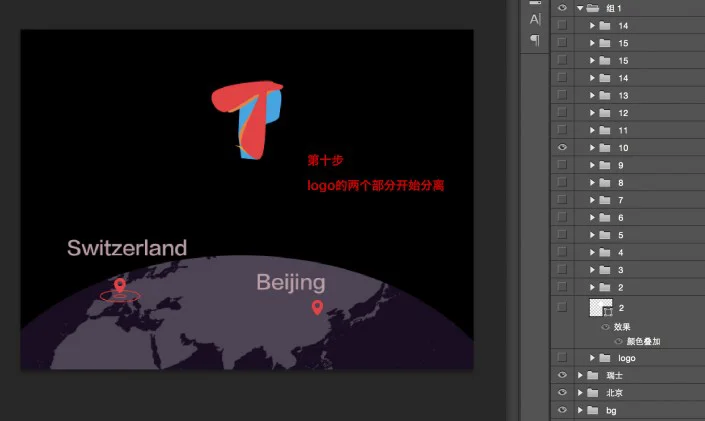Hide the 组 1 group via eye icon
This screenshot has height=421, width=705.
(x=562, y=8)
